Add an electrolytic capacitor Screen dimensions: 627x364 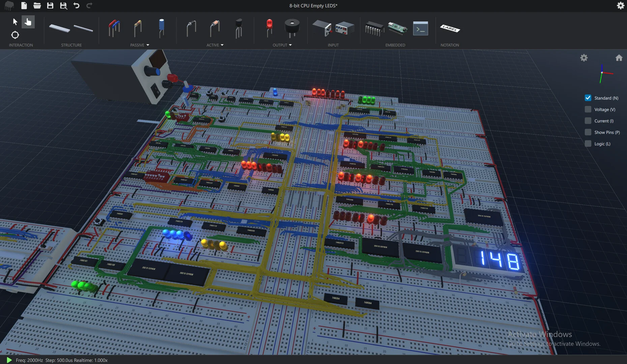[x=161, y=29]
